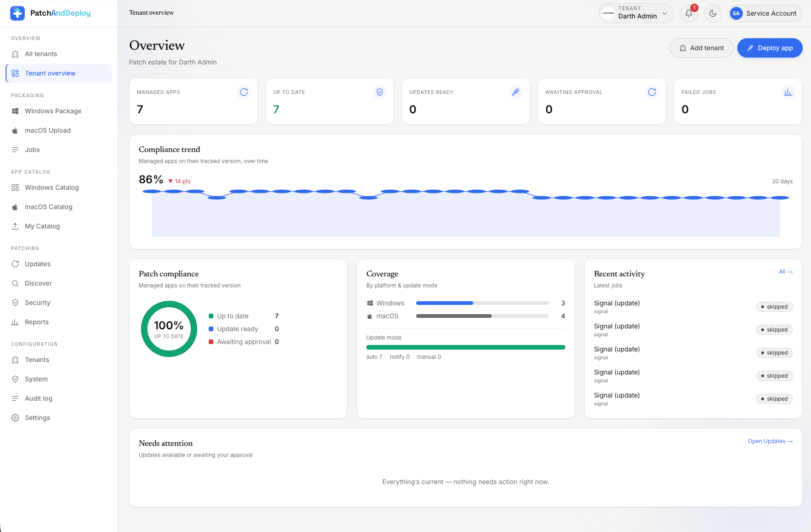This screenshot has width=811, height=532.
Task: Click the Windows platform icon in Coverage
Action: [370, 303]
